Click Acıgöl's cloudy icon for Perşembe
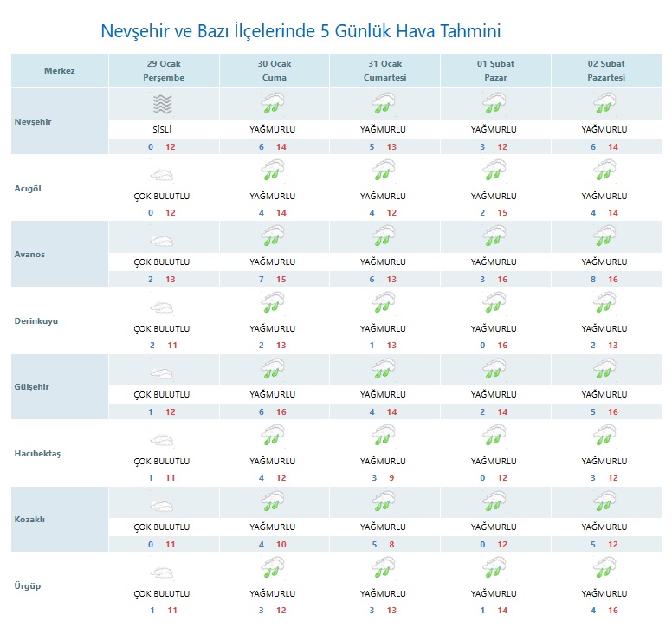This screenshot has height=634, width=672. tap(161, 171)
